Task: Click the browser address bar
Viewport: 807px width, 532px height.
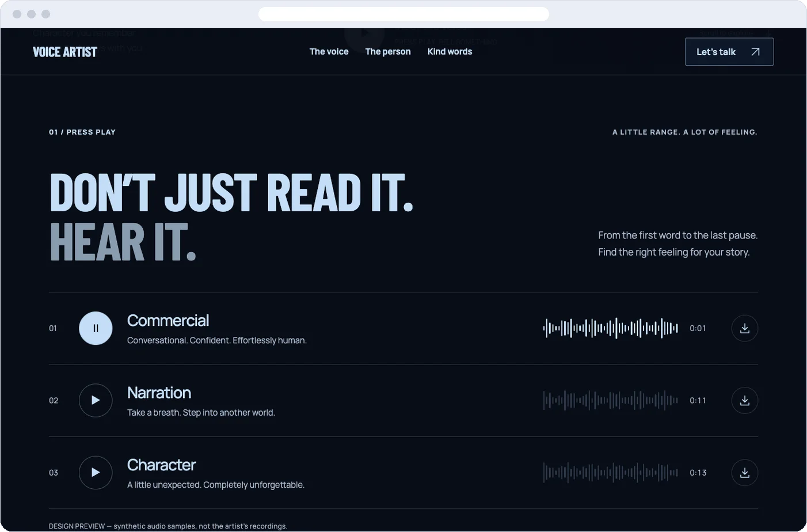Action: 403,14
